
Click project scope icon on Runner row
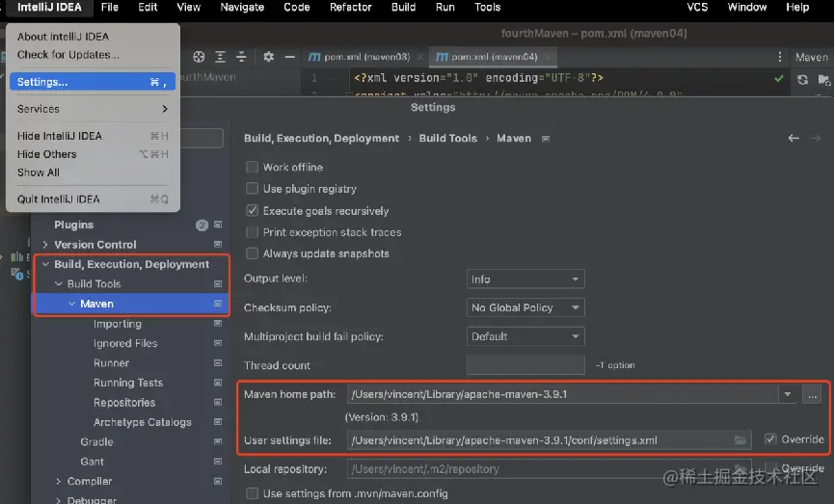point(218,363)
